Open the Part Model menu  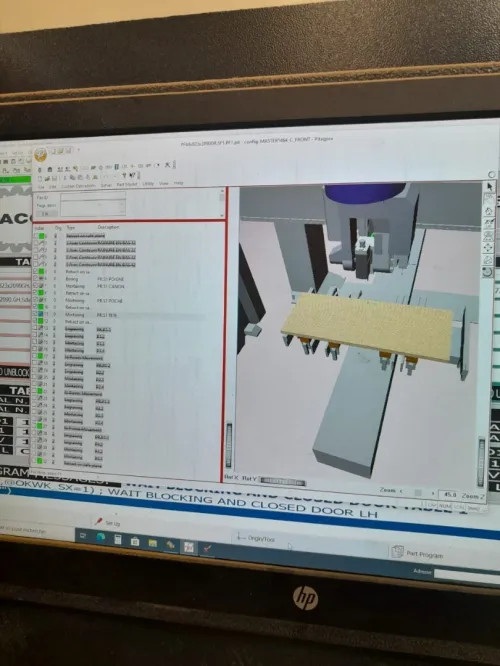(x=127, y=184)
